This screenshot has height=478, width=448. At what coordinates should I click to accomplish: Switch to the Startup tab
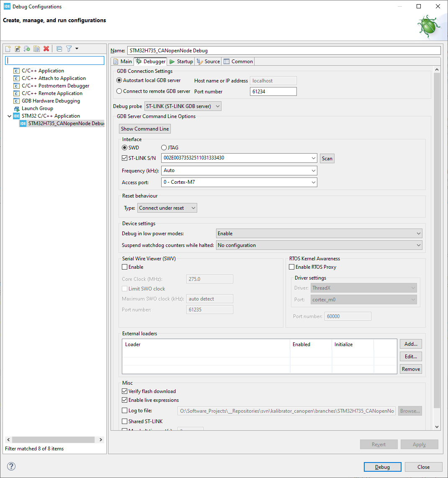pyautogui.click(x=180, y=61)
